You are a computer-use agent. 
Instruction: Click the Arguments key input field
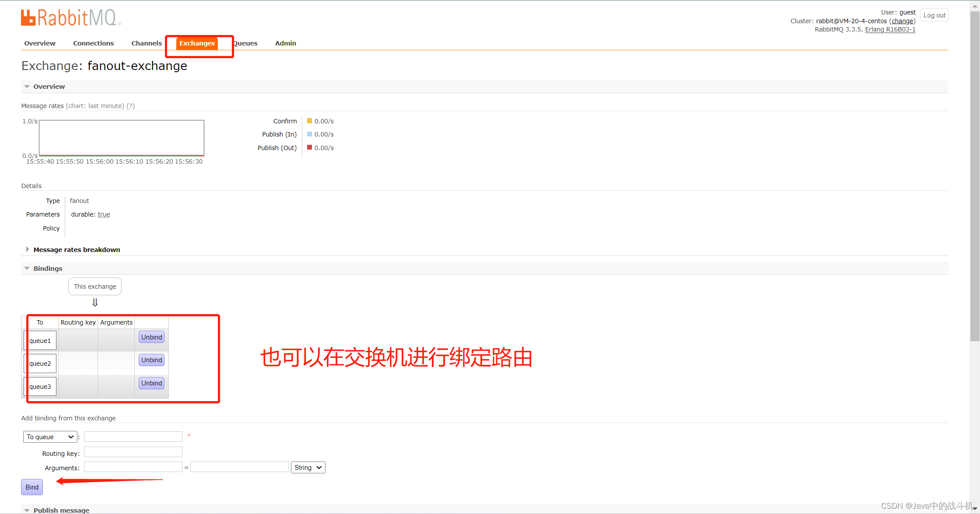pos(133,467)
